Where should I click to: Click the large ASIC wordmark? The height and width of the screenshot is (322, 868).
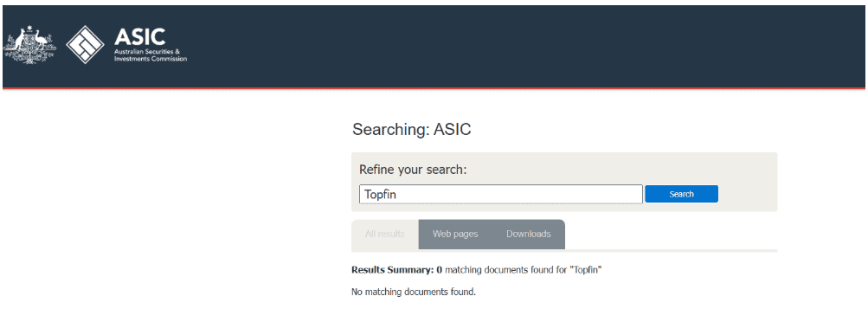click(x=139, y=37)
